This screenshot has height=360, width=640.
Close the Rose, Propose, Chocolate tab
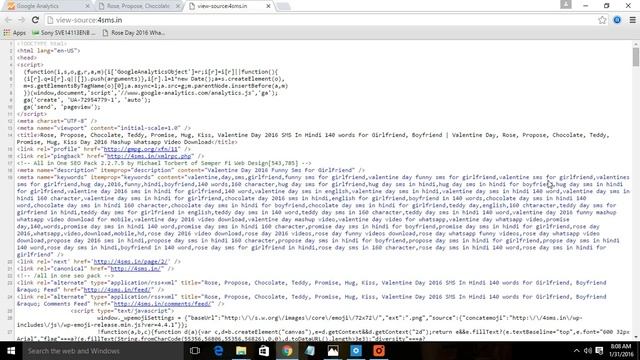178,6
